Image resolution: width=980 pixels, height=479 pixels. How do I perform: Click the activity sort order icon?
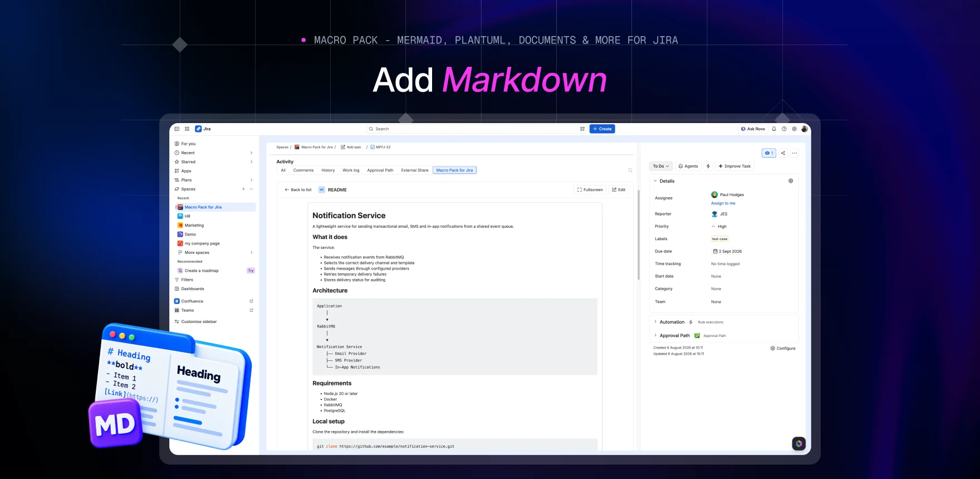point(630,170)
